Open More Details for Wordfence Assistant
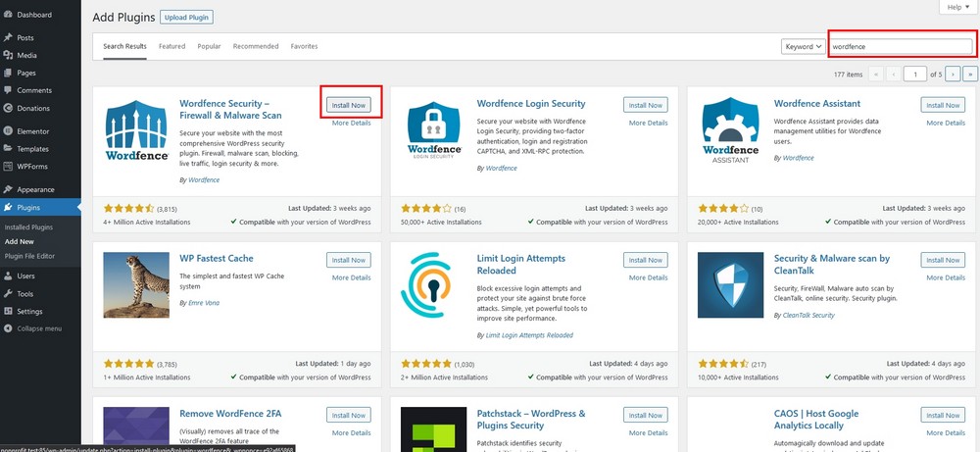 pos(946,124)
